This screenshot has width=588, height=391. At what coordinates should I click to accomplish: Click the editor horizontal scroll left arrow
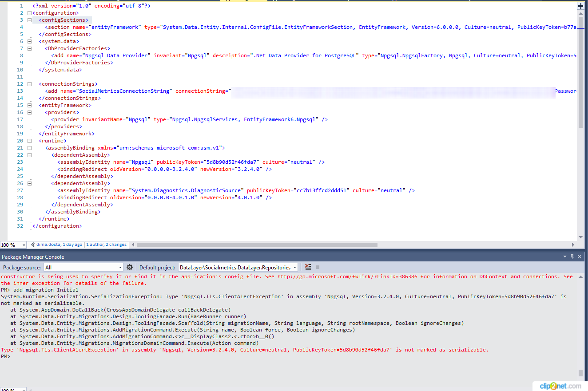133,245
